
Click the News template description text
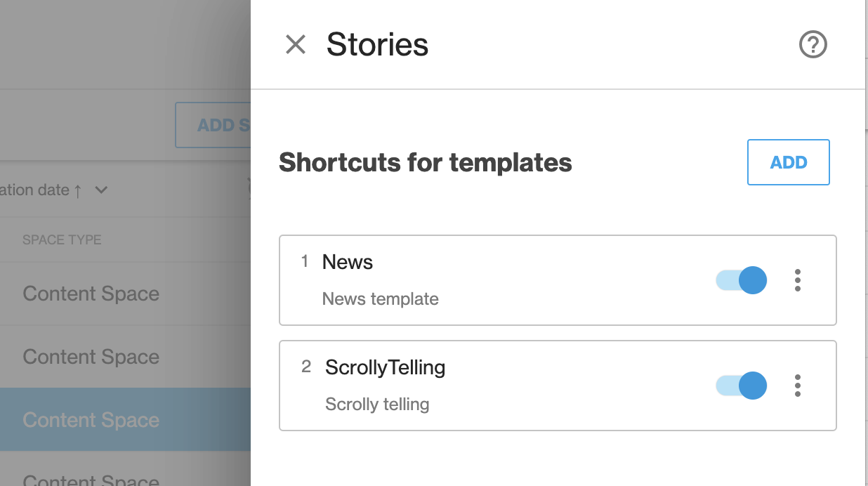(381, 299)
